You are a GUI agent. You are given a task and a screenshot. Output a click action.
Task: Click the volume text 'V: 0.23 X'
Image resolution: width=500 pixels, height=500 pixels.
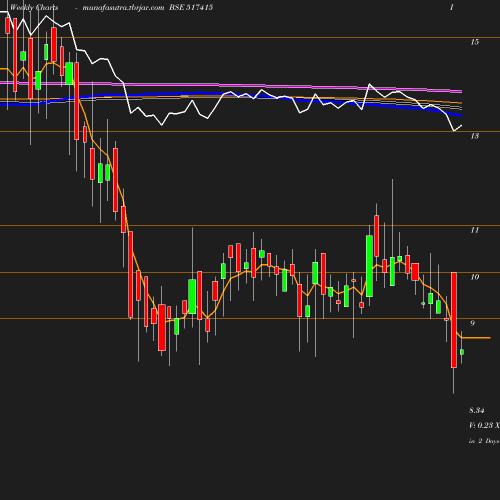[484, 425]
